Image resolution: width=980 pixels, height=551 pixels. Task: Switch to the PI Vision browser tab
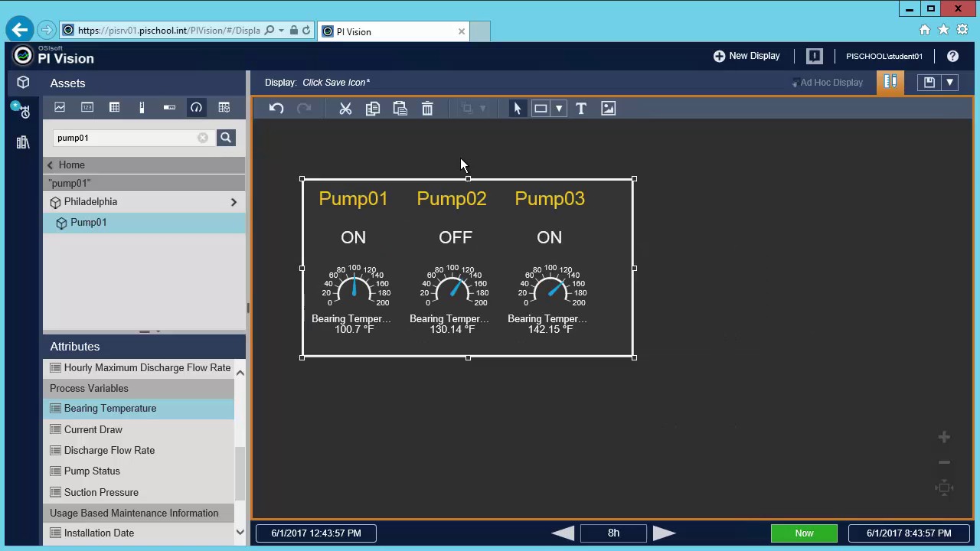[x=394, y=31]
